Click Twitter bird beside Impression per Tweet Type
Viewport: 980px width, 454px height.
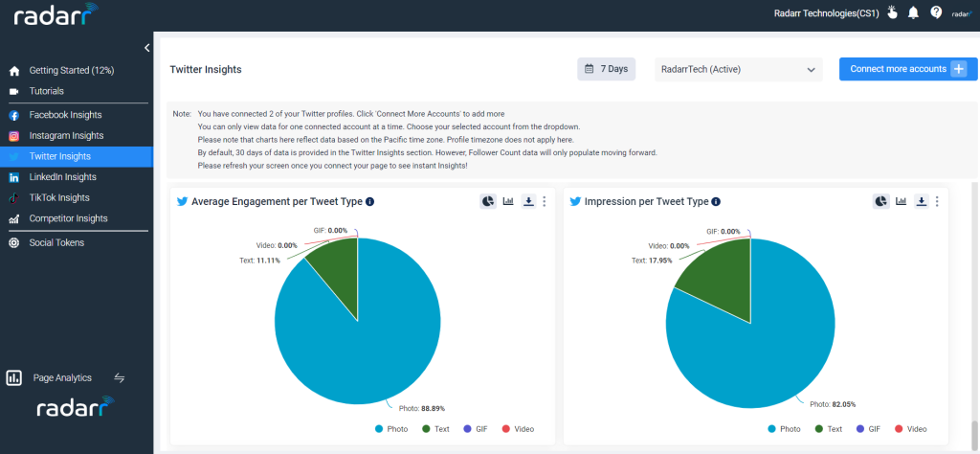pyautogui.click(x=575, y=201)
